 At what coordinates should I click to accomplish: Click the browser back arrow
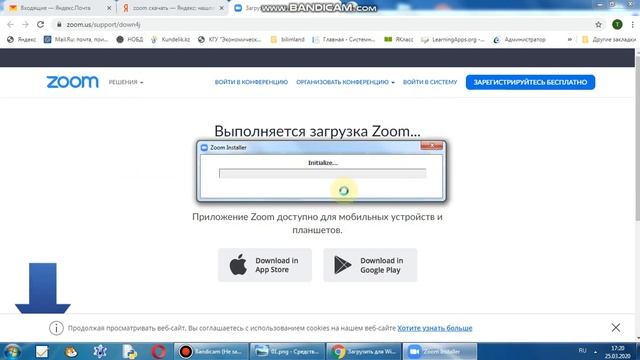coord(10,24)
